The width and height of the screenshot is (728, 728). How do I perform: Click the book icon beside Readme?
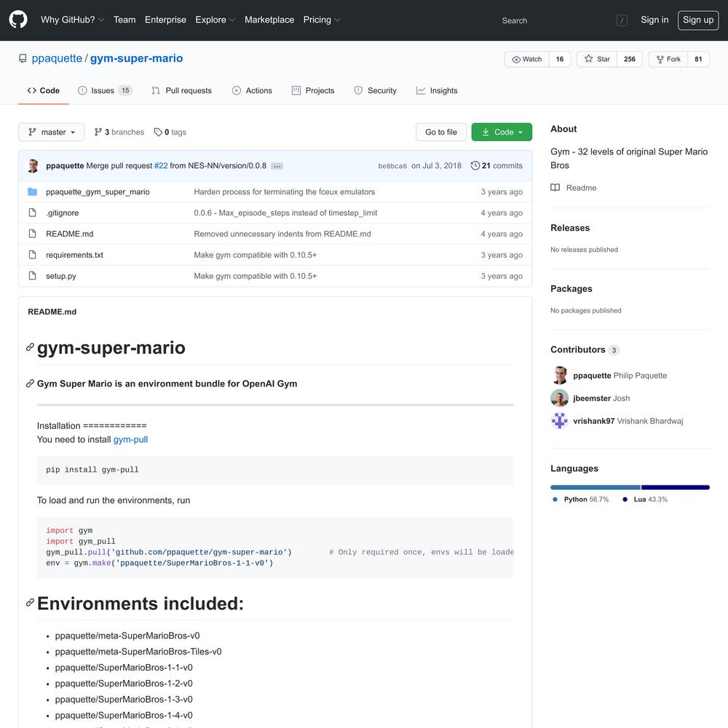[555, 188]
